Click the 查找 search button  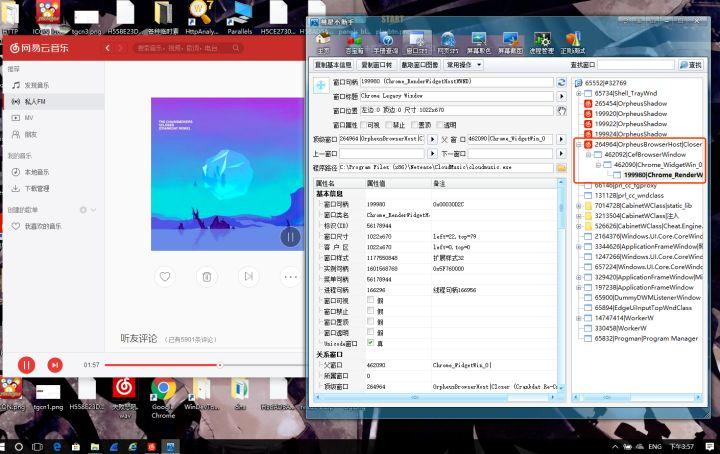tap(690, 65)
